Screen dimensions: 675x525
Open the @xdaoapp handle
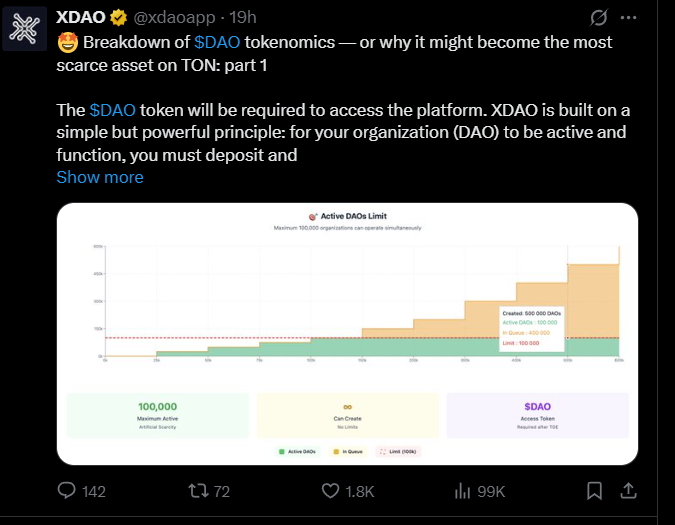[174, 18]
